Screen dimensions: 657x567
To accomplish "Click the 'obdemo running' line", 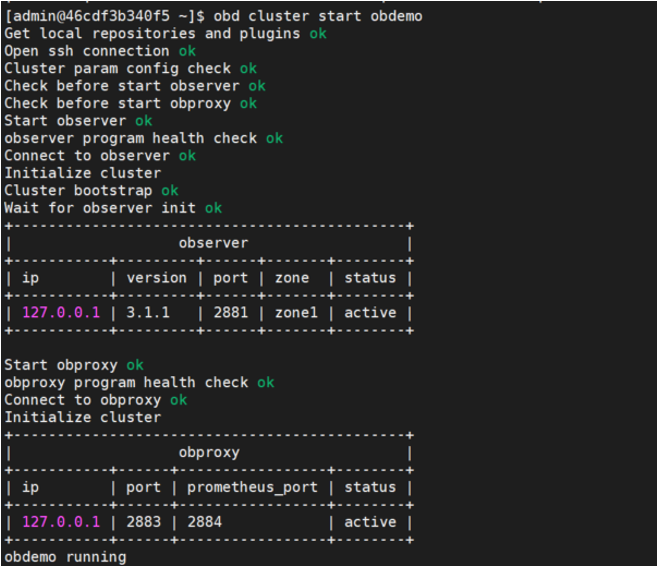I will coord(65,557).
